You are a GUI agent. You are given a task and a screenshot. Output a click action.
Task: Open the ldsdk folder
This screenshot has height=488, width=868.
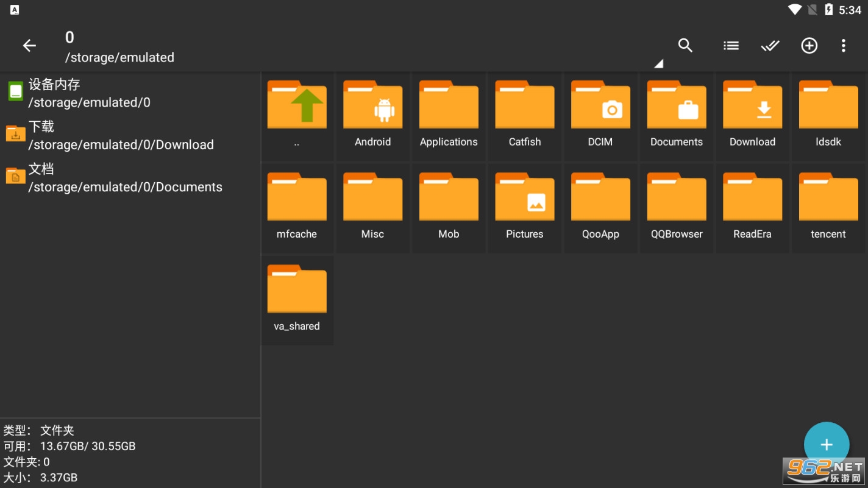[828, 116]
